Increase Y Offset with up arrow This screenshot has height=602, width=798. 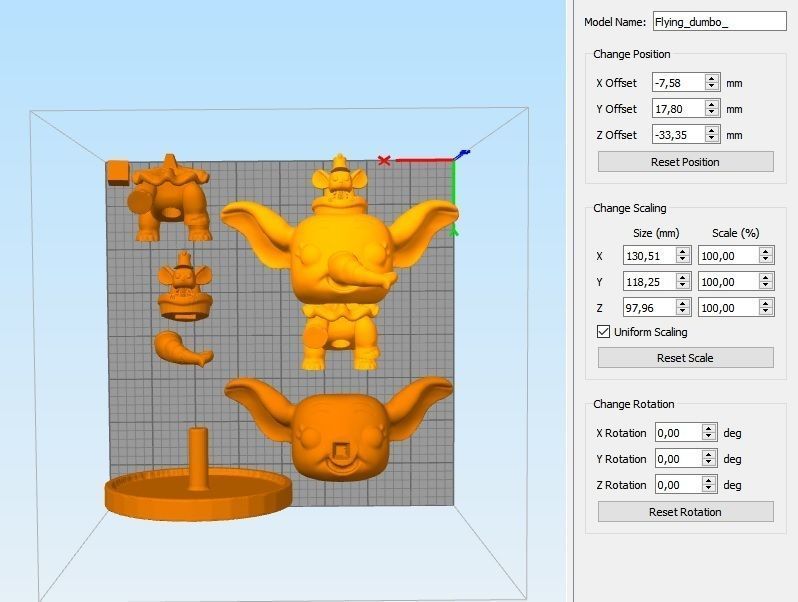pyautogui.click(x=712, y=104)
